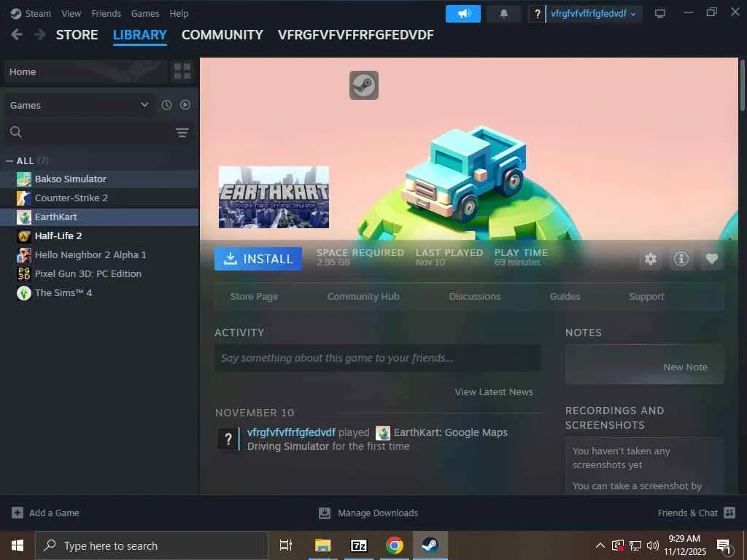Click the library Home button

(x=86, y=72)
